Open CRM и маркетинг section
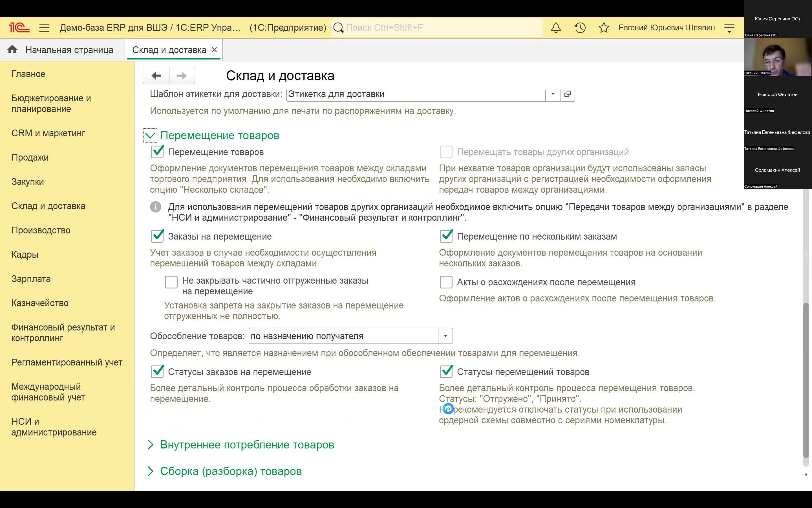Viewport: 812px width, 508px height. pyautogui.click(x=48, y=133)
